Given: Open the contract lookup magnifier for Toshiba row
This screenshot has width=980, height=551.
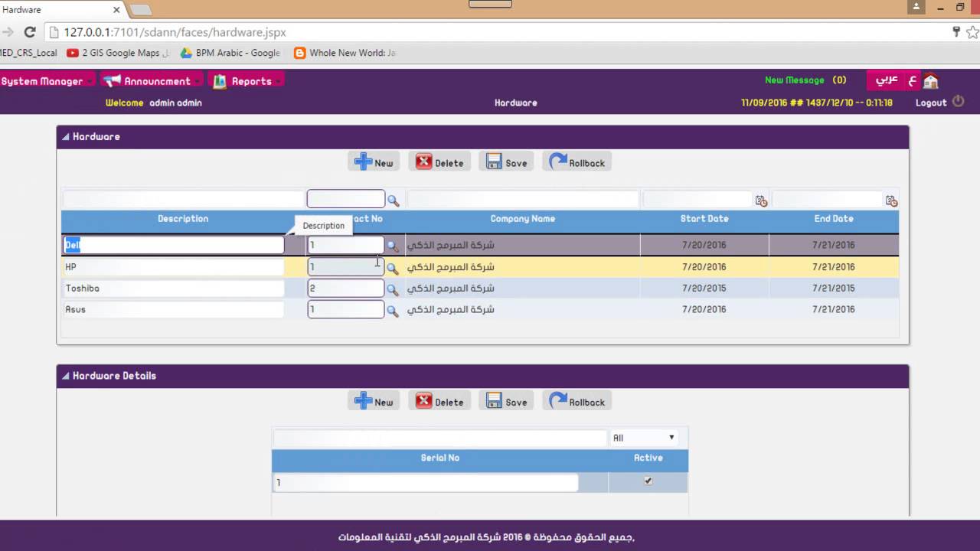Looking at the screenshot, I should coord(392,290).
